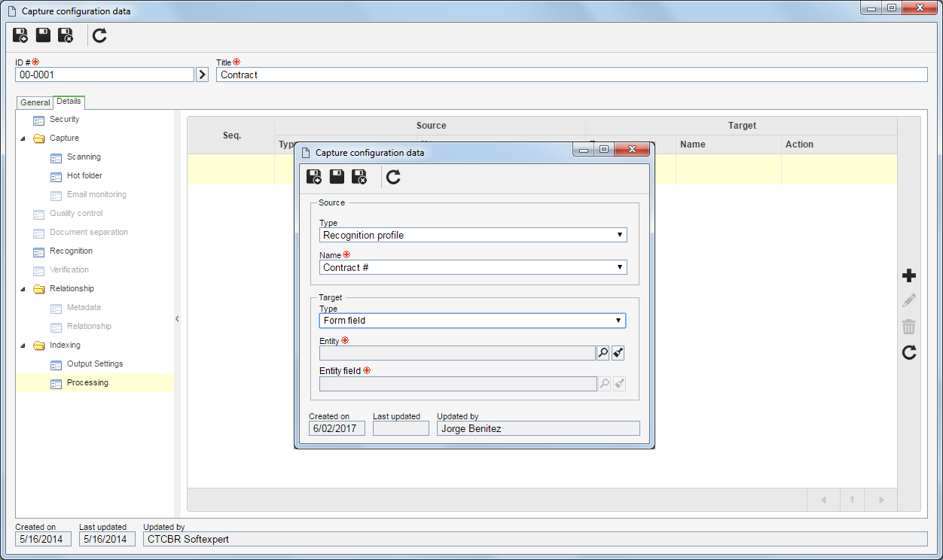The image size is (943, 560).
Task: Click arrow button next to ID field
Action: point(202,75)
